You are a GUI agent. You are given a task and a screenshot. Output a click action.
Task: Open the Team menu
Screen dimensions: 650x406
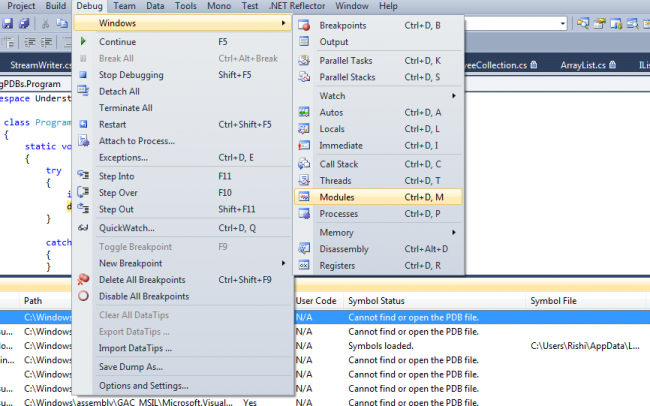click(x=124, y=6)
